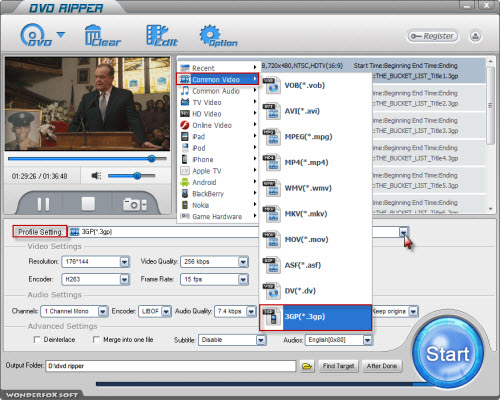Image resolution: width=500 pixels, height=400 pixels.
Task: Select the THE_BUCKET_LIST_Title2.3gp row
Action: coord(429,98)
